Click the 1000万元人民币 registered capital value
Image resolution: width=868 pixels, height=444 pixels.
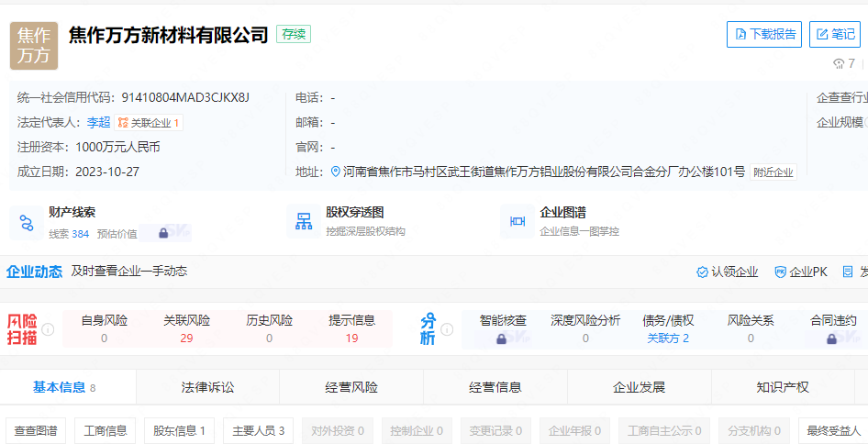pyautogui.click(x=118, y=148)
